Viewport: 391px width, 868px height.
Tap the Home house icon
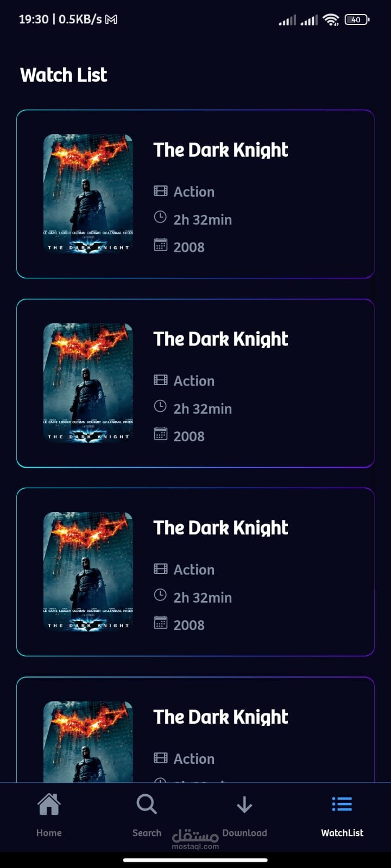[49, 805]
